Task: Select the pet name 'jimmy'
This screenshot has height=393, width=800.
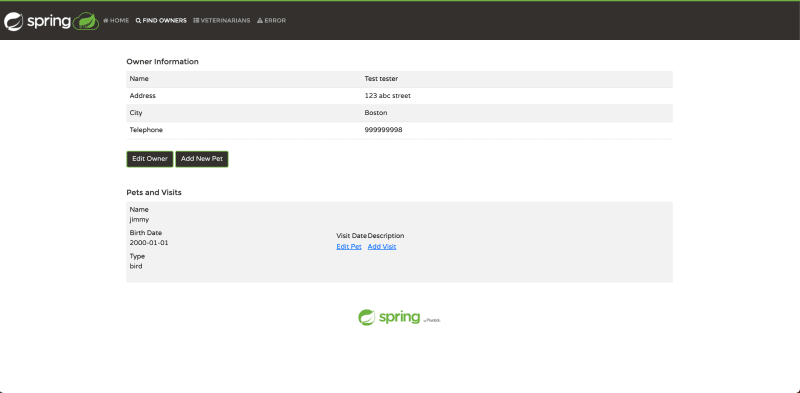Action: click(x=139, y=219)
